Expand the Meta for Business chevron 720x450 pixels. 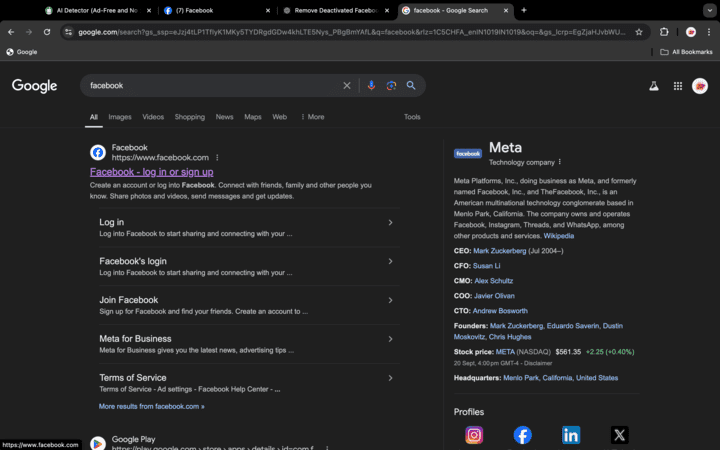(x=390, y=339)
